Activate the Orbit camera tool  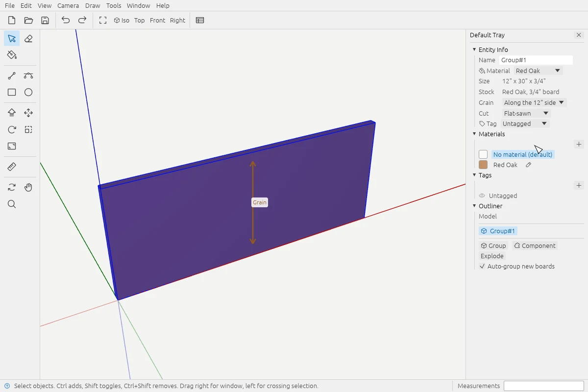point(12,187)
